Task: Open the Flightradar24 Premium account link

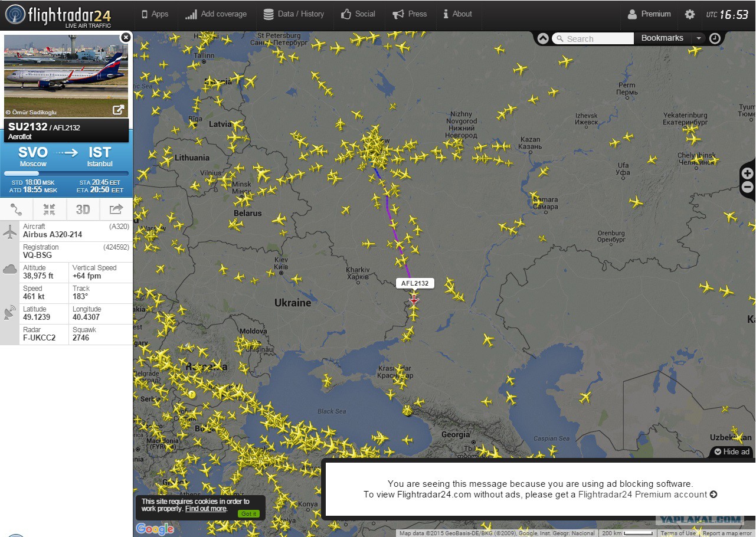Action: 647,495
